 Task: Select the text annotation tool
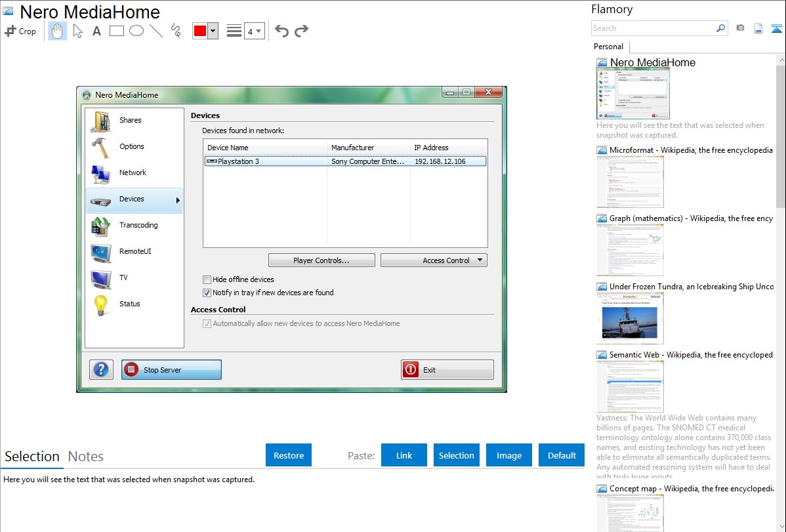96,31
